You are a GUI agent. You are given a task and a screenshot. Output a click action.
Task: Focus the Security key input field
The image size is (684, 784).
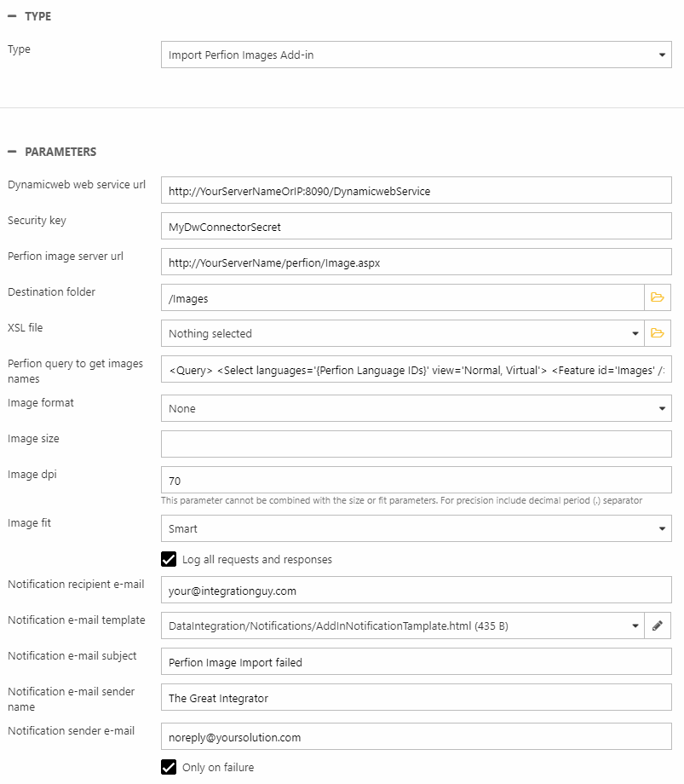pos(416,227)
